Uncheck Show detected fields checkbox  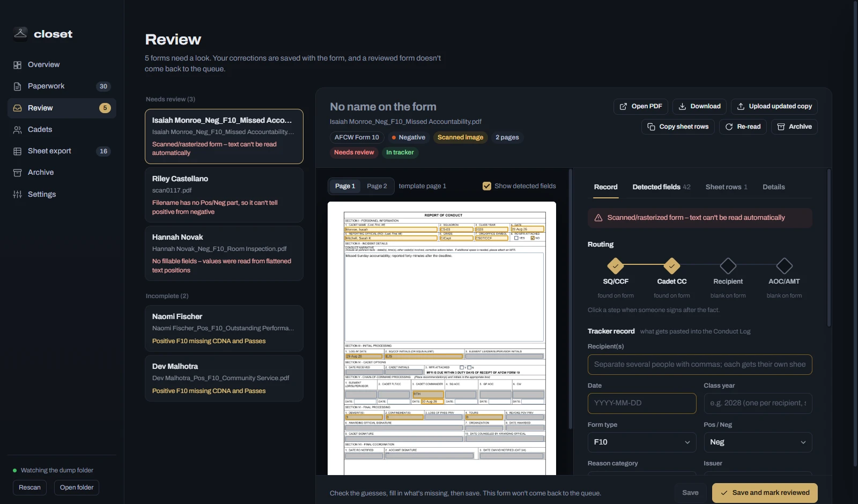(x=487, y=186)
